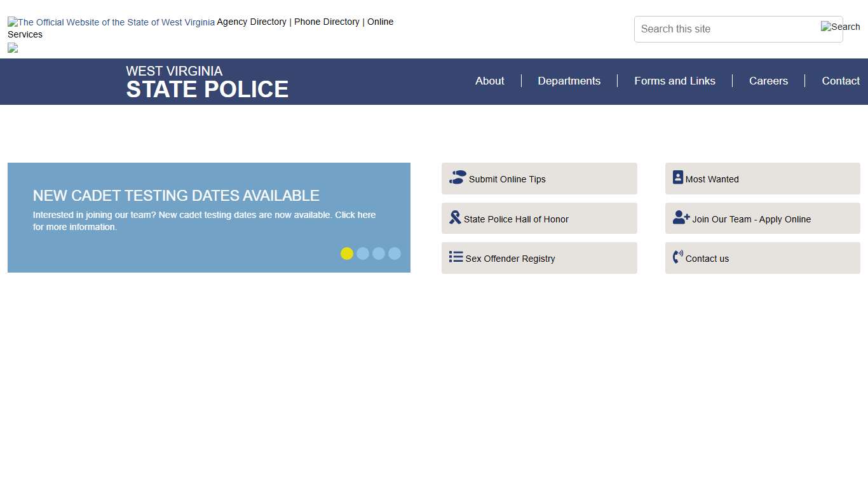Viewport: 868px width, 488px height.
Task: Click the Contact us phone icon
Action: pos(678,257)
